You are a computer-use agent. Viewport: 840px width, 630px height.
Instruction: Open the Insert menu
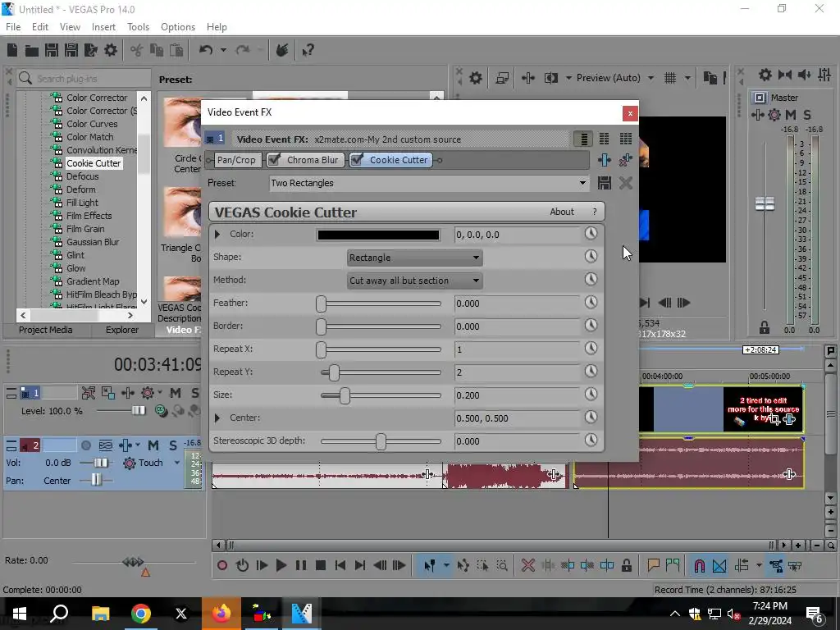(103, 27)
